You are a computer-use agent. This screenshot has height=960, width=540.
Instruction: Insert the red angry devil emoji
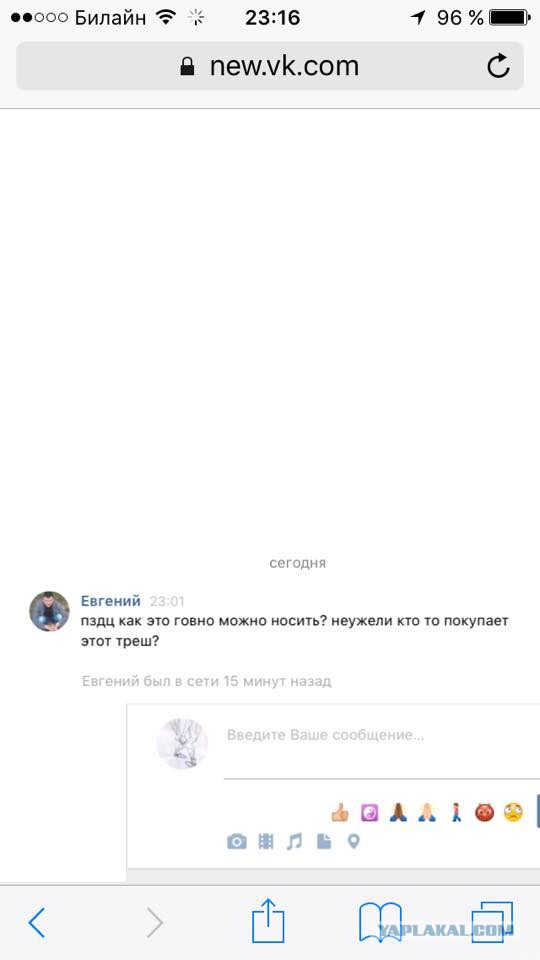pos(484,812)
